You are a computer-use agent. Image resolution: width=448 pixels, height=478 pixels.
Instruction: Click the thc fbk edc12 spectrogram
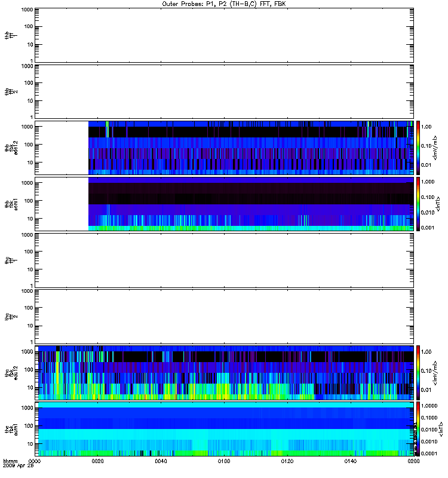pos(225,372)
